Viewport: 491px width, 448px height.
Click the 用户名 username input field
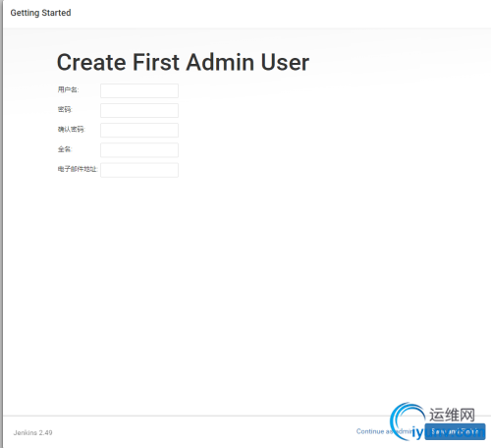(139, 90)
